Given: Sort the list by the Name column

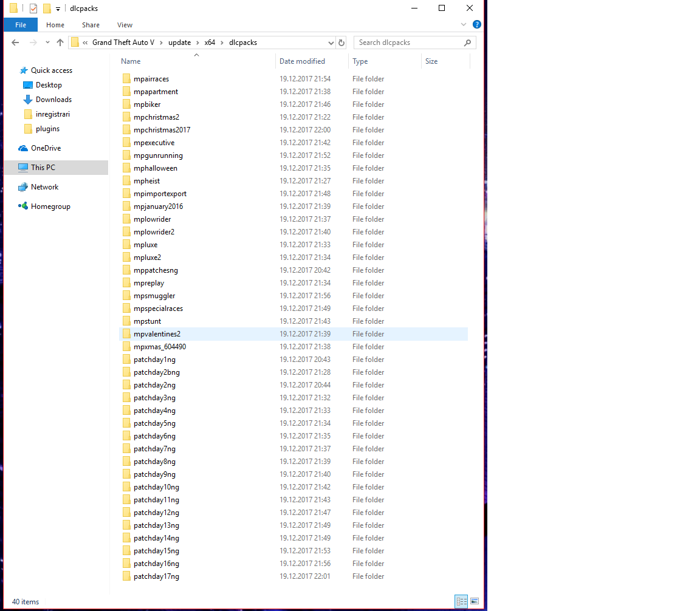Looking at the screenshot, I should tap(196, 61).
